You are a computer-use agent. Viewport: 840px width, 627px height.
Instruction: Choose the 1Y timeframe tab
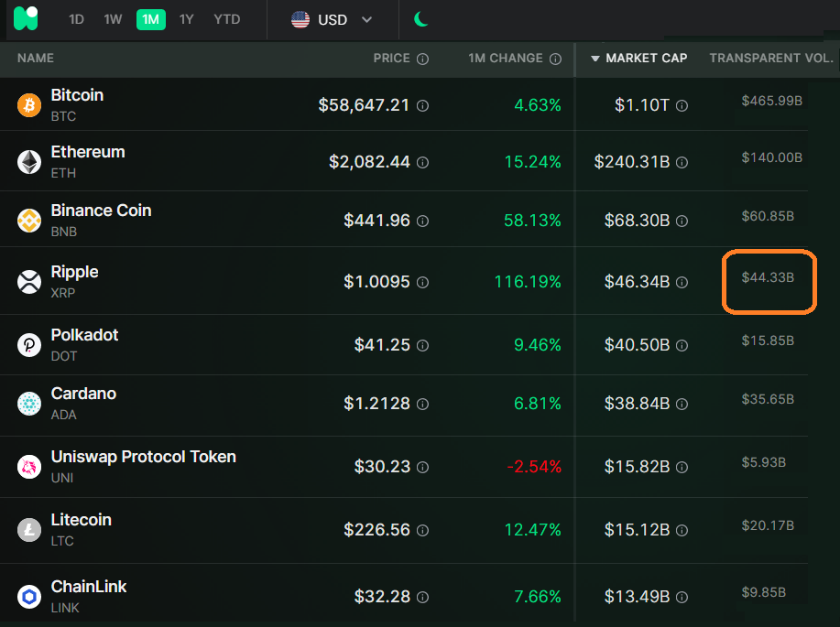click(187, 19)
